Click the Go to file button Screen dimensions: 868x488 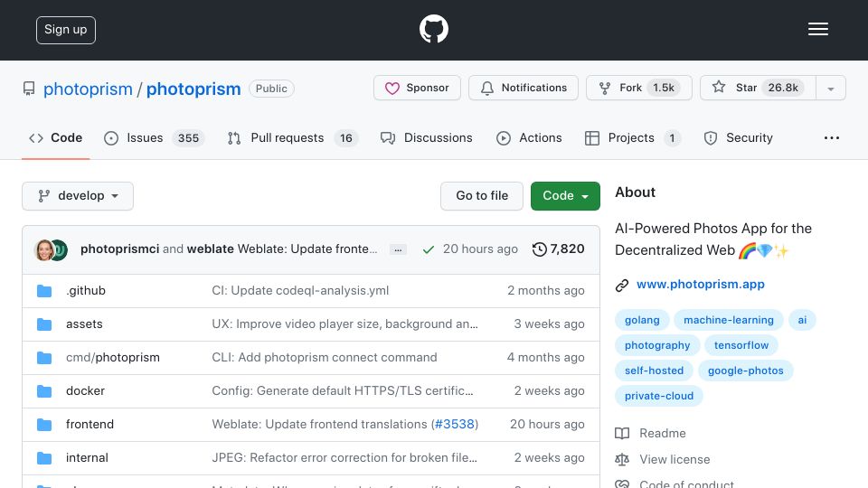tap(482, 196)
